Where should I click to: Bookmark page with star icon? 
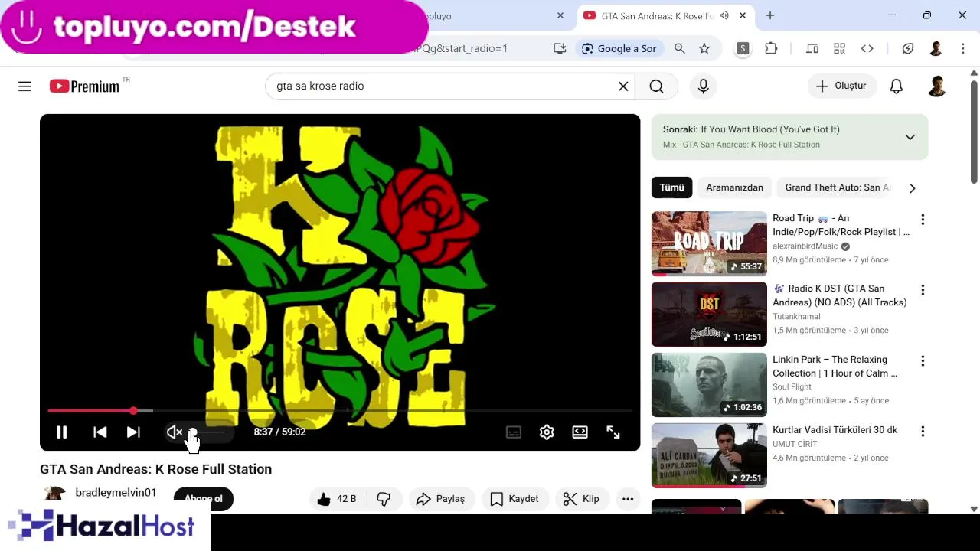click(x=704, y=48)
